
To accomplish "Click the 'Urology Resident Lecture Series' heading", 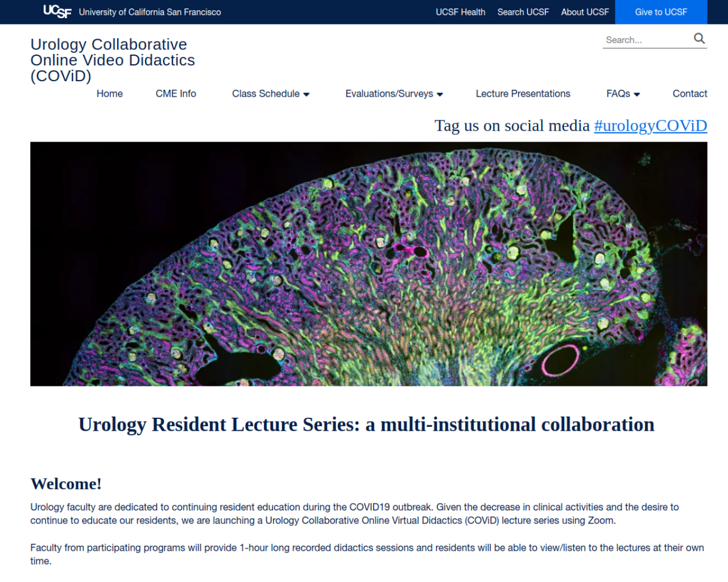I will point(366,425).
